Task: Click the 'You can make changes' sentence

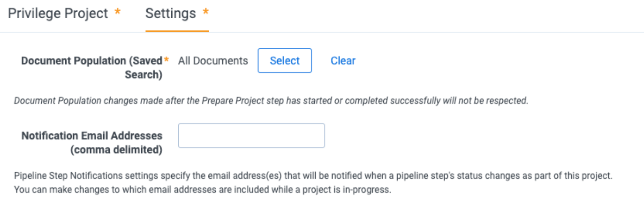Action: tap(203, 191)
